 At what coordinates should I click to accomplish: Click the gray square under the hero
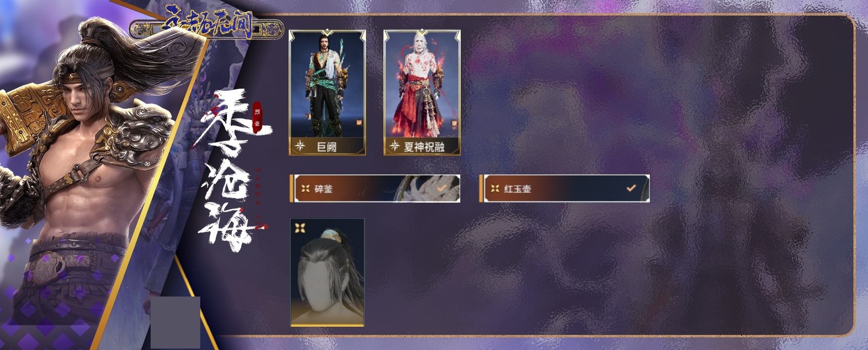click(175, 322)
